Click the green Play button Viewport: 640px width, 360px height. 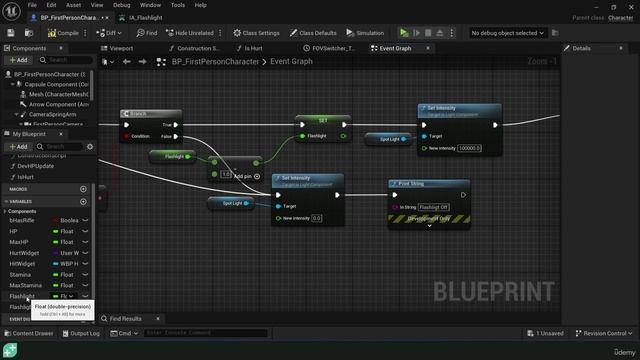coord(404,33)
